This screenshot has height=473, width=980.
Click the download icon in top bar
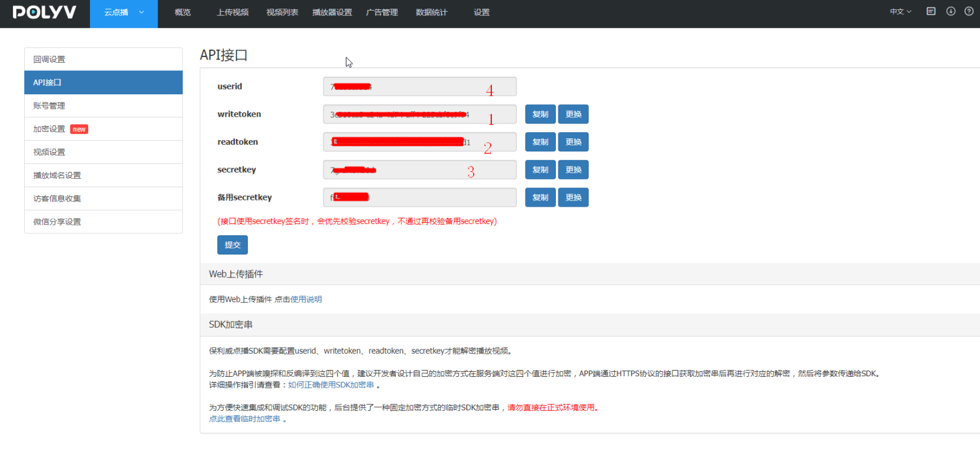(x=950, y=11)
